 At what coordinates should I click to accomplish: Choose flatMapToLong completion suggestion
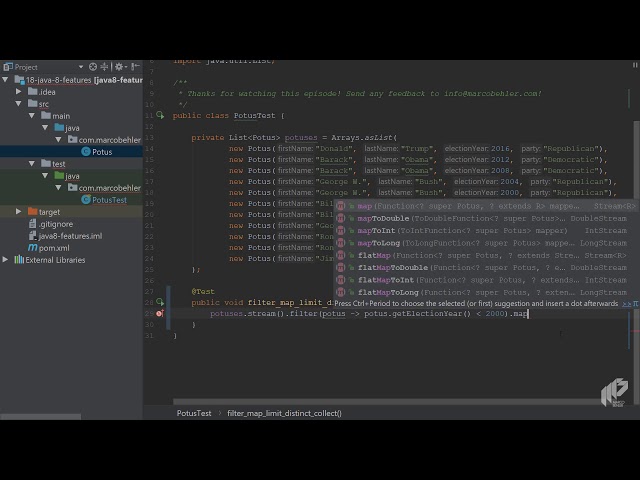pos(487,292)
